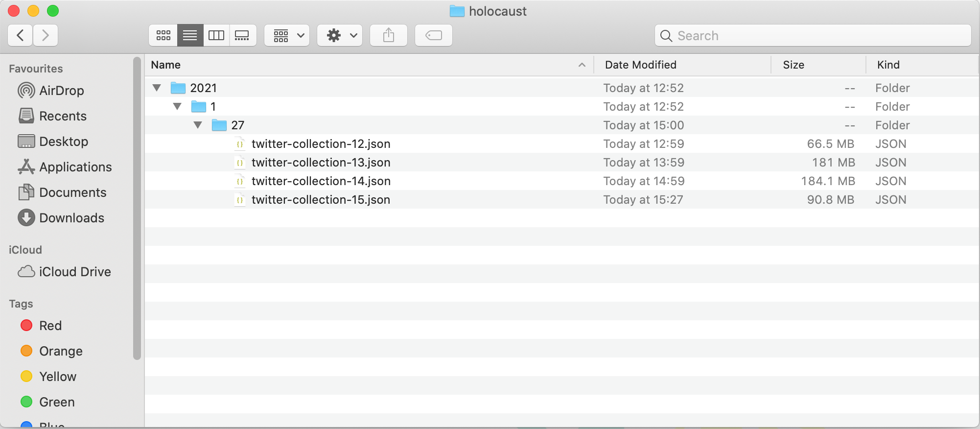
Task: Switch to gallery view
Action: point(243,35)
